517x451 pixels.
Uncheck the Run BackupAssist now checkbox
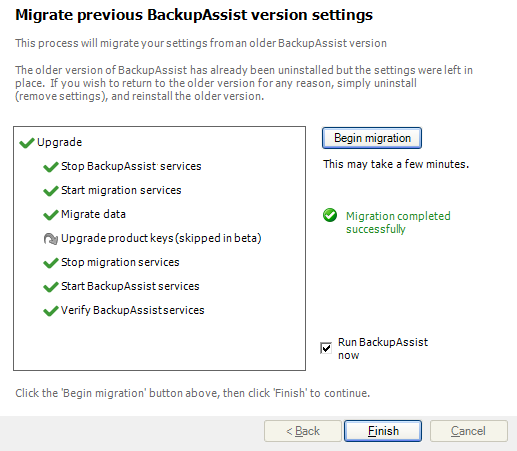click(326, 348)
